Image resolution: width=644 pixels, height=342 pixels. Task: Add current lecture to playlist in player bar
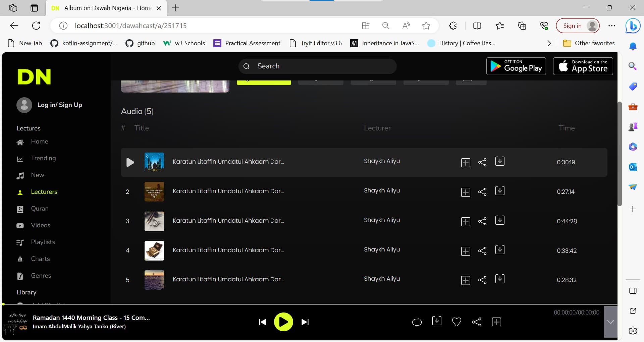[x=496, y=322]
